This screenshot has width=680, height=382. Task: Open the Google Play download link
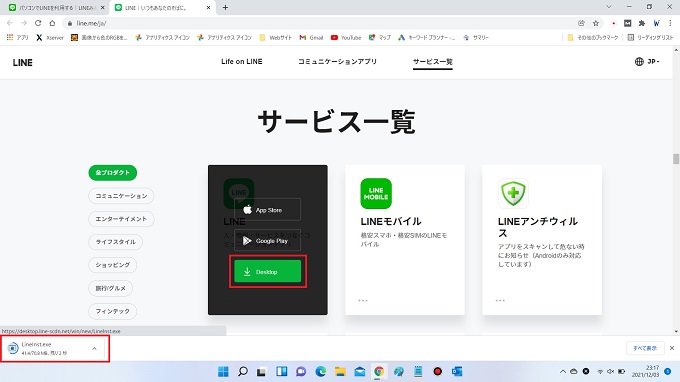268,241
